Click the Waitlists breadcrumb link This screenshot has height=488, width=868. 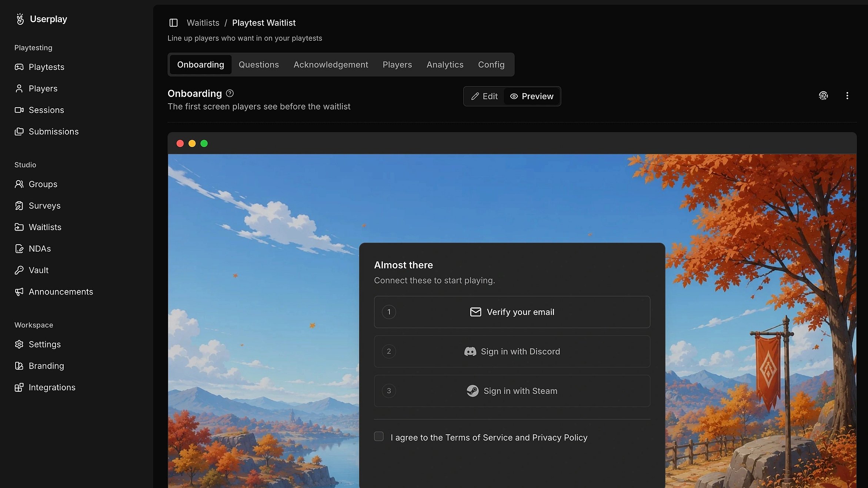203,23
